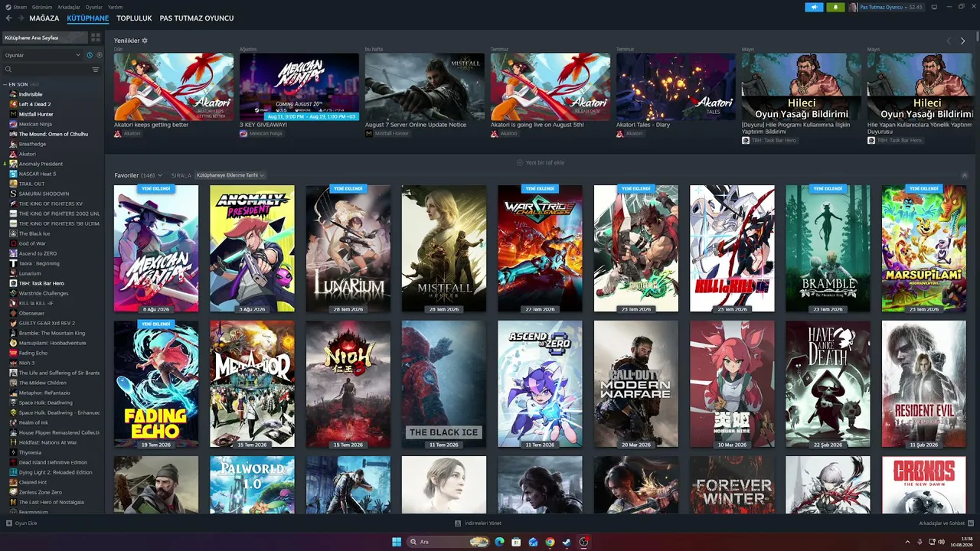Open the Anomaly President game cover
This screenshot has height=551, width=980.
(x=252, y=249)
